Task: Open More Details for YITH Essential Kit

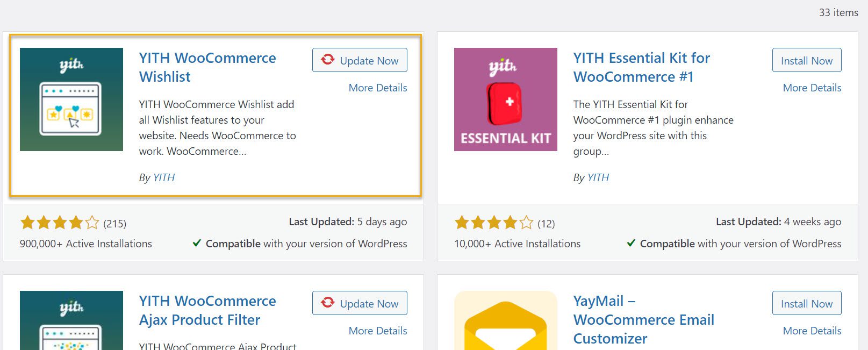Action: coord(812,88)
